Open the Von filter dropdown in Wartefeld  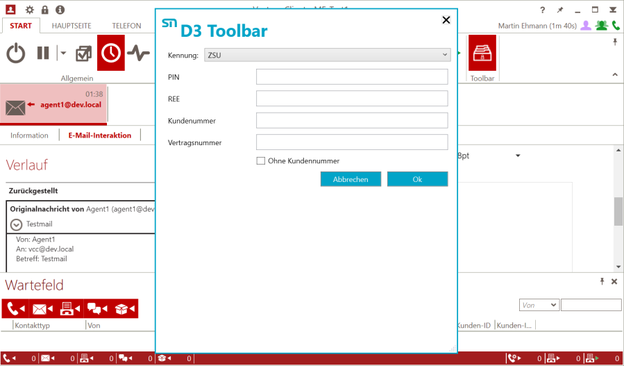(539, 305)
